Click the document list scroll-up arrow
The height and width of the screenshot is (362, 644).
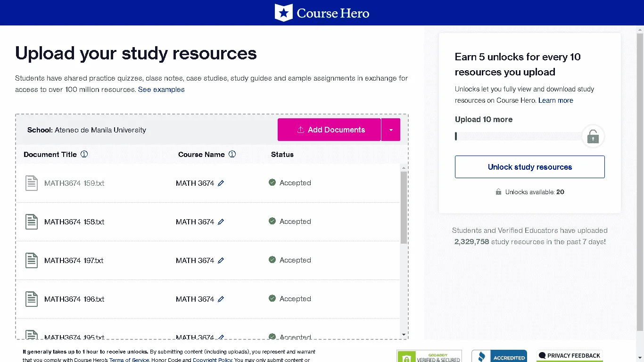(x=404, y=168)
